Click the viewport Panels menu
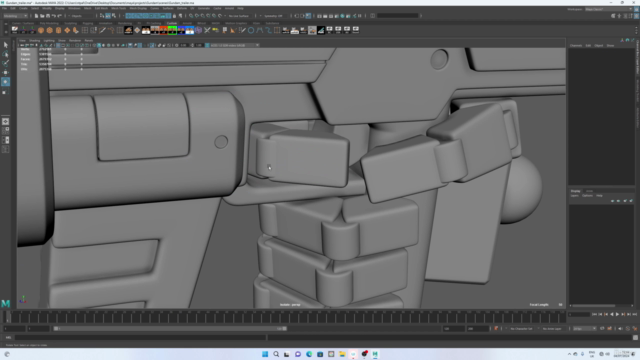This screenshot has width=640, height=360. point(89,40)
